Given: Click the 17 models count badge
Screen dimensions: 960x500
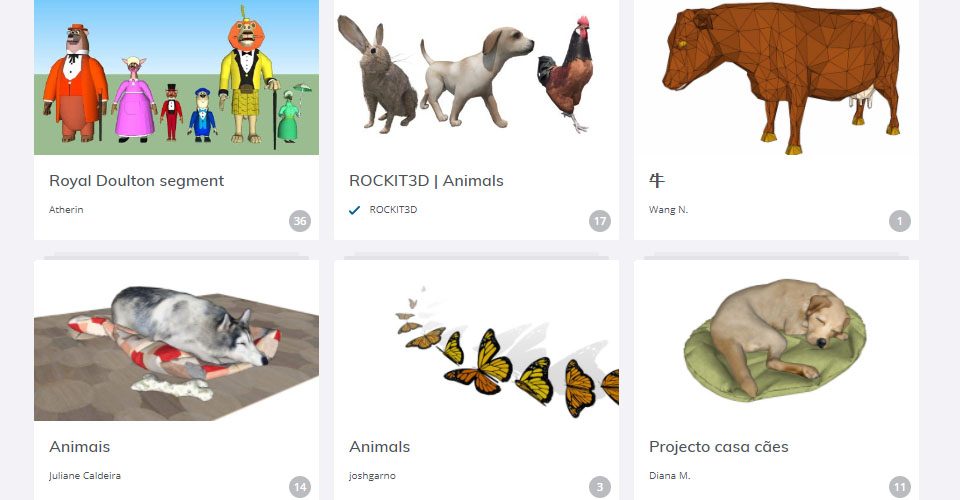Looking at the screenshot, I should [599, 221].
